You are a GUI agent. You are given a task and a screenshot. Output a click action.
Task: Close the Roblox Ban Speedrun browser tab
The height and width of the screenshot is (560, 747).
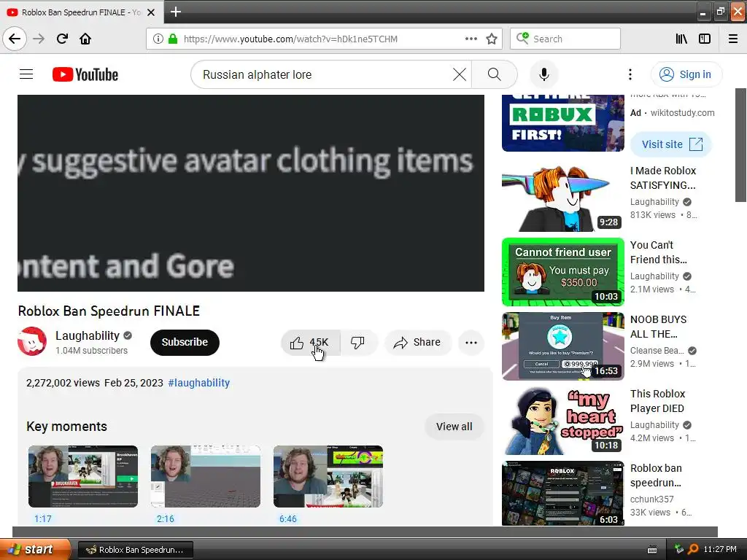[x=151, y=12]
